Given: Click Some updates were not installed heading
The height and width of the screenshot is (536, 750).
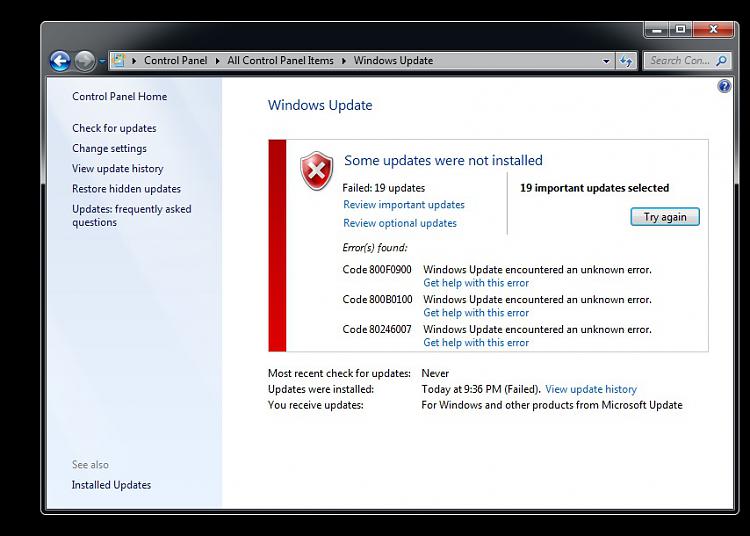Looking at the screenshot, I should pyautogui.click(x=443, y=160).
